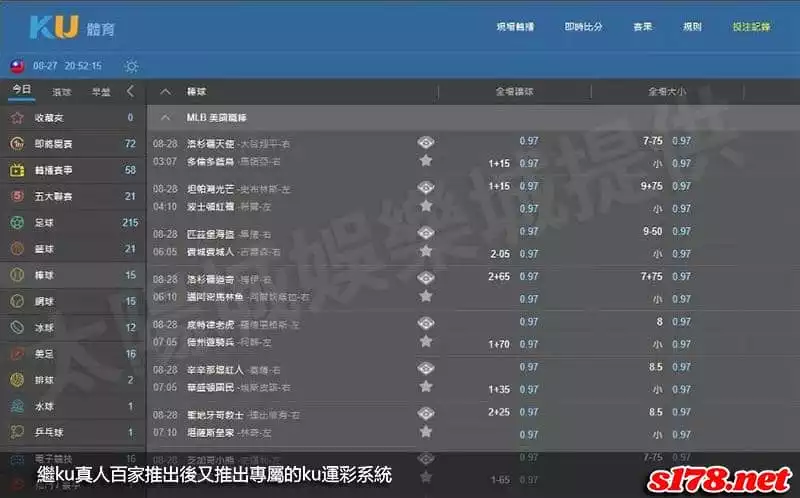Bet handicap 1+15 0.97 on 坦帕灣光芒
The image size is (800, 498).
(x=513, y=186)
